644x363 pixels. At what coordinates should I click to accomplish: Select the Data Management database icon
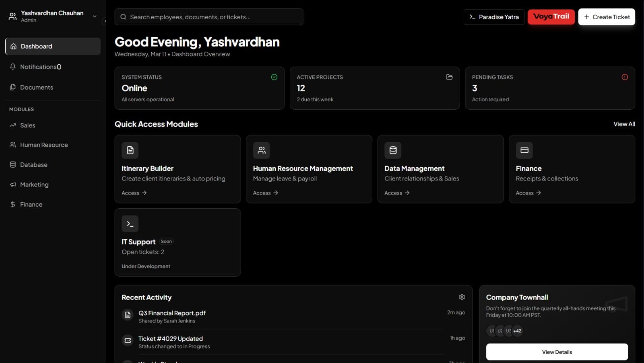pyautogui.click(x=393, y=150)
